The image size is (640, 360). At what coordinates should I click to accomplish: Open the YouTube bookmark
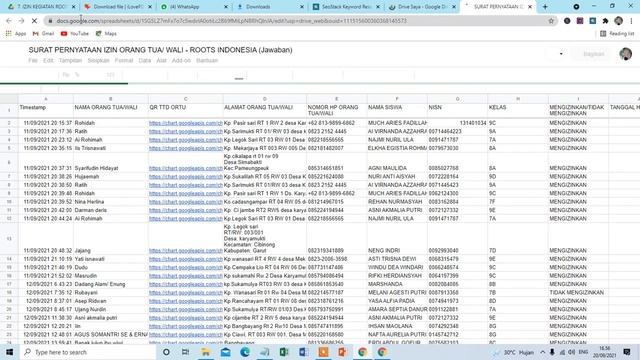click(75, 33)
